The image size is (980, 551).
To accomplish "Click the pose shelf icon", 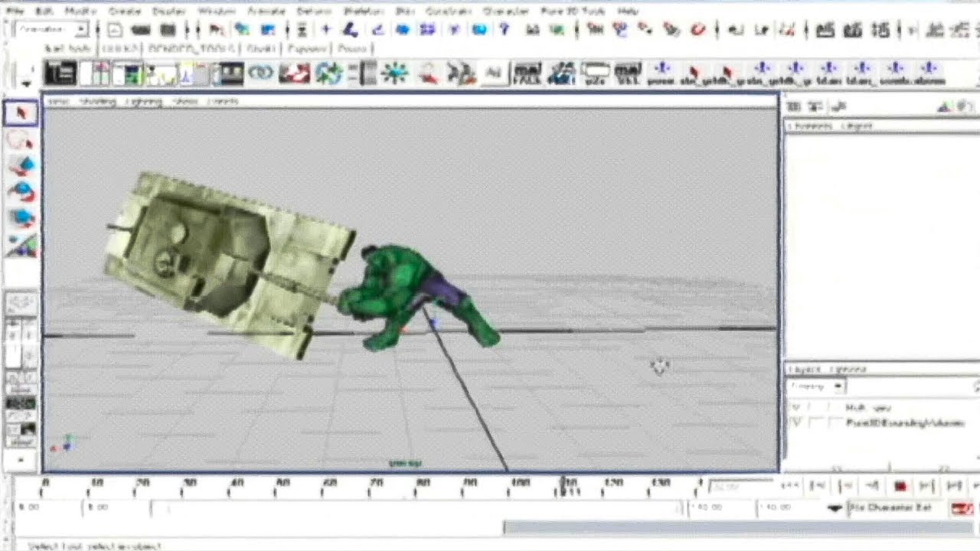I will click(661, 73).
